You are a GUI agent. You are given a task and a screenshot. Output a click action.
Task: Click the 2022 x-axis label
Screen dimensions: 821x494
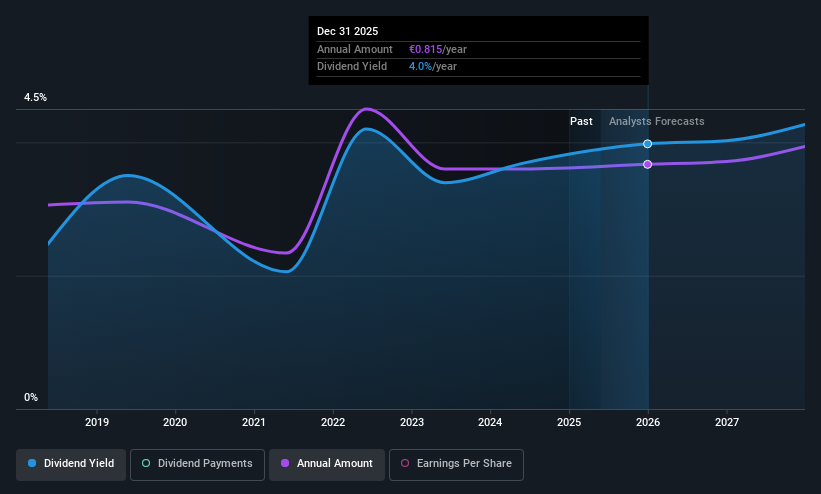[x=333, y=422]
